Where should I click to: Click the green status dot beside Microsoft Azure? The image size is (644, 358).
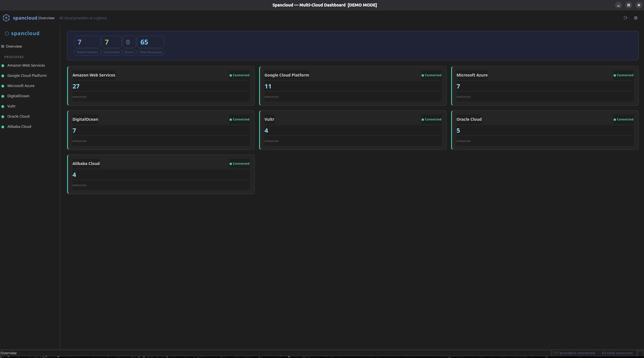3,86
